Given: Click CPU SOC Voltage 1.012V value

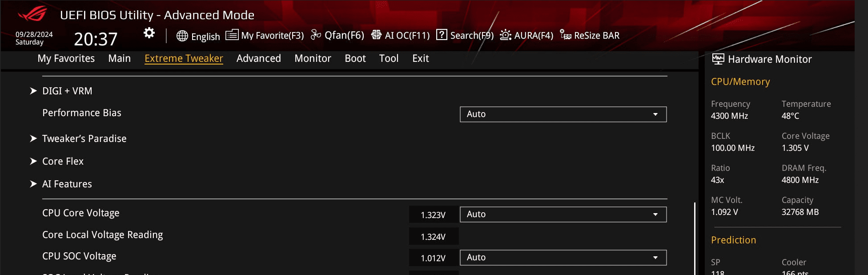Looking at the screenshot, I should click(x=434, y=258).
